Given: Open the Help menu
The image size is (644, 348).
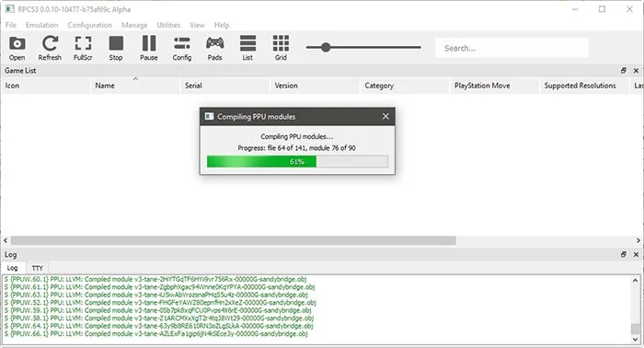Looking at the screenshot, I should 222,25.
